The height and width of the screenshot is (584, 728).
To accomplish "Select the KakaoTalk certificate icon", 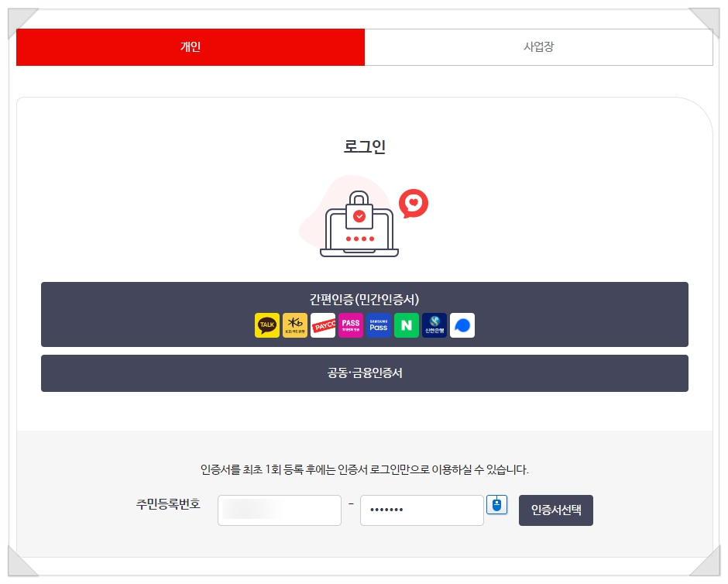I will coord(267,325).
